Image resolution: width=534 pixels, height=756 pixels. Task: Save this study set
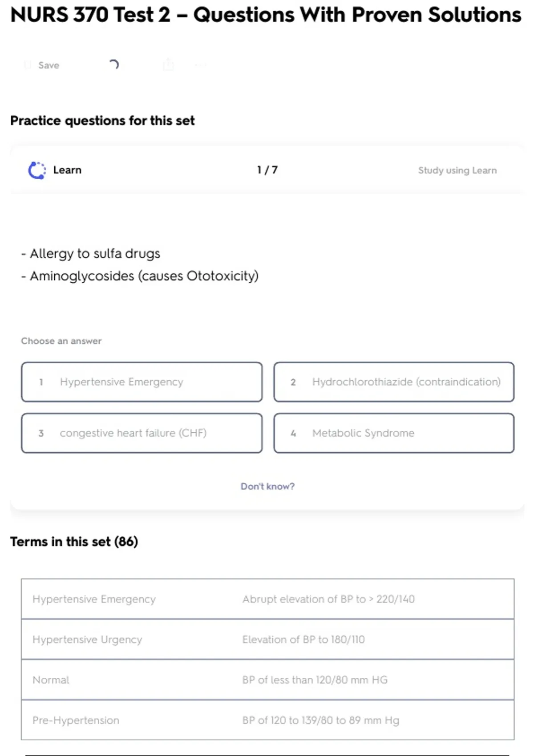click(49, 65)
